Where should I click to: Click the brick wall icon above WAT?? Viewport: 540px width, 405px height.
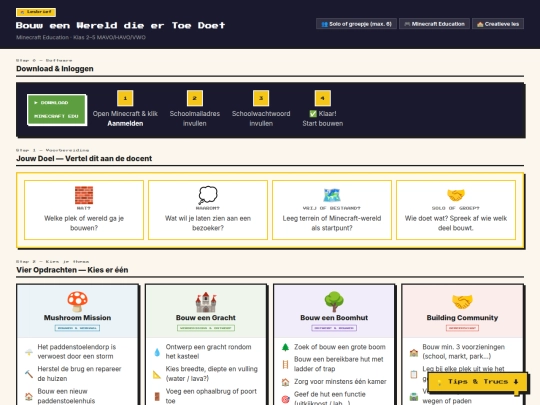coord(84,195)
